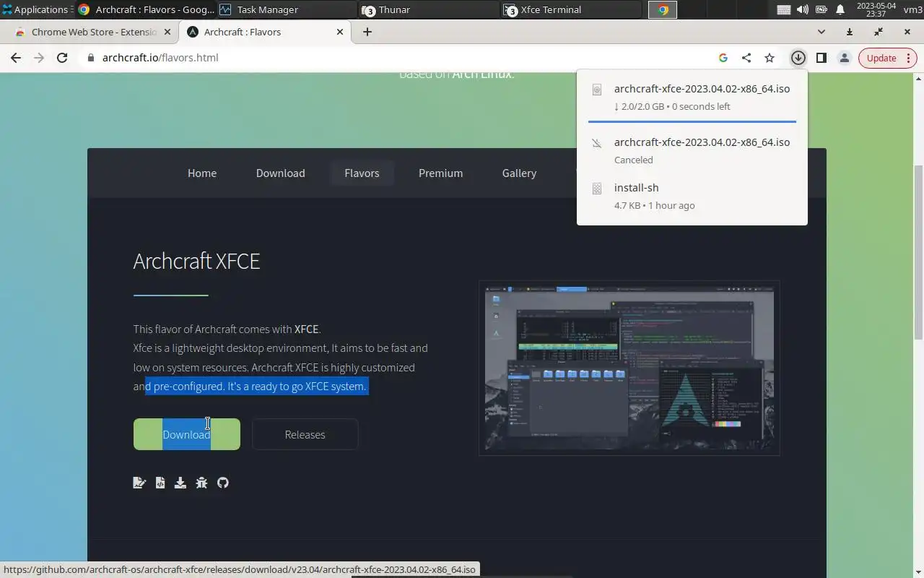
Task: Click the page vertical scrollbar
Action: pos(918,253)
